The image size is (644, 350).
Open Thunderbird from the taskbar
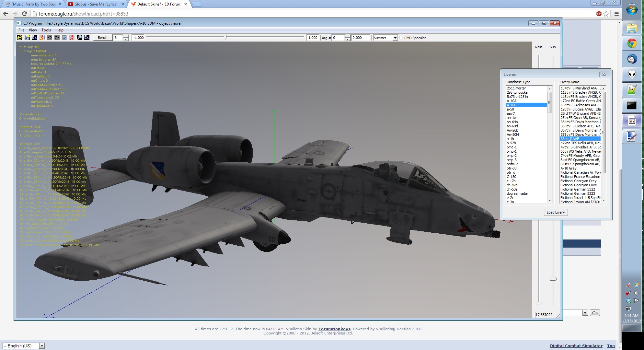[632, 59]
